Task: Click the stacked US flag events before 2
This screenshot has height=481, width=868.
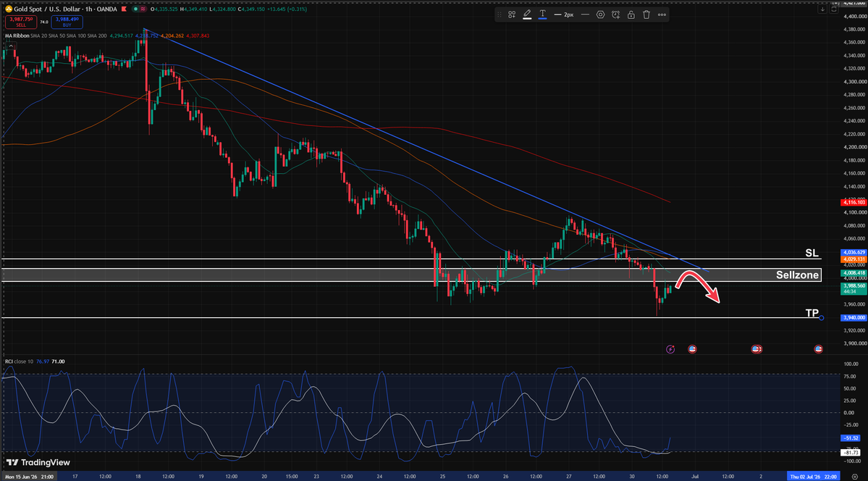Action: click(757, 349)
